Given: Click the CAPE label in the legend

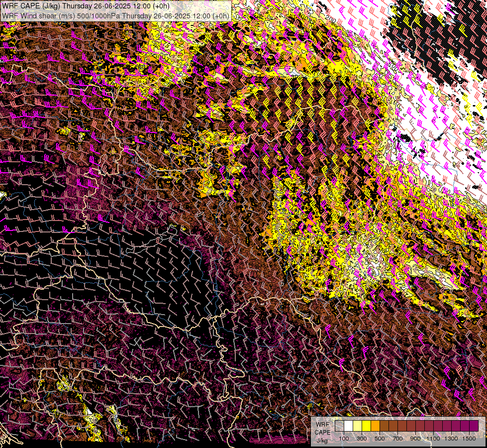Looking at the screenshot, I should point(322,433).
